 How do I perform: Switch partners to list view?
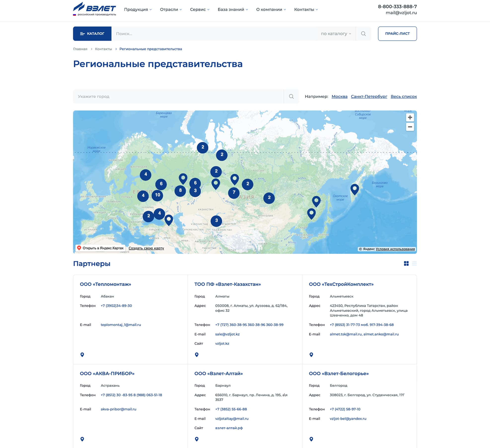[x=414, y=263]
